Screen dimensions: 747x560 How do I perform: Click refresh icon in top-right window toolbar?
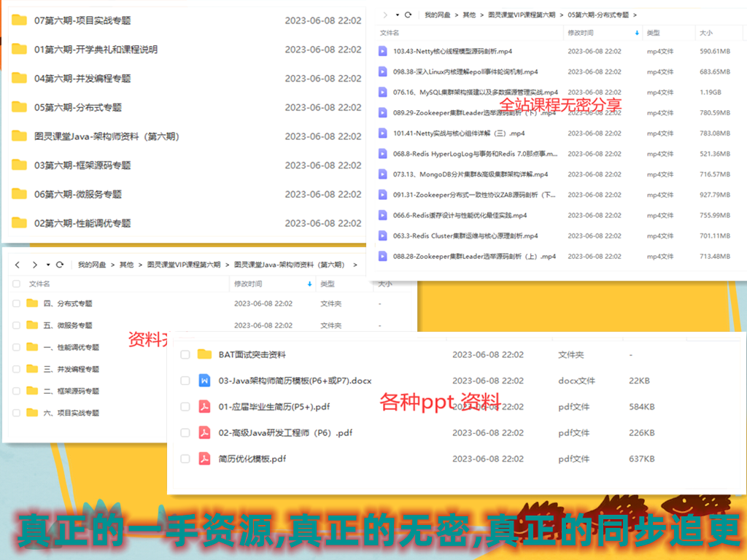tap(408, 15)
